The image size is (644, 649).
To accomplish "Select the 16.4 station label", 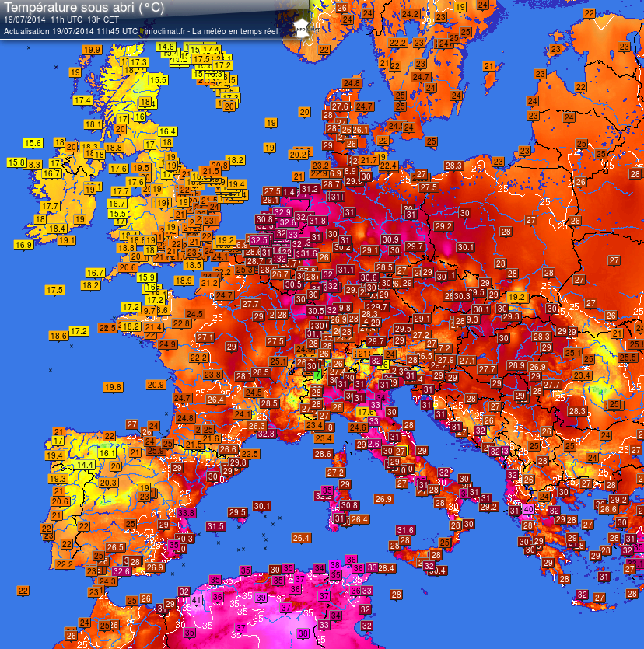I will tap(167, 131).
